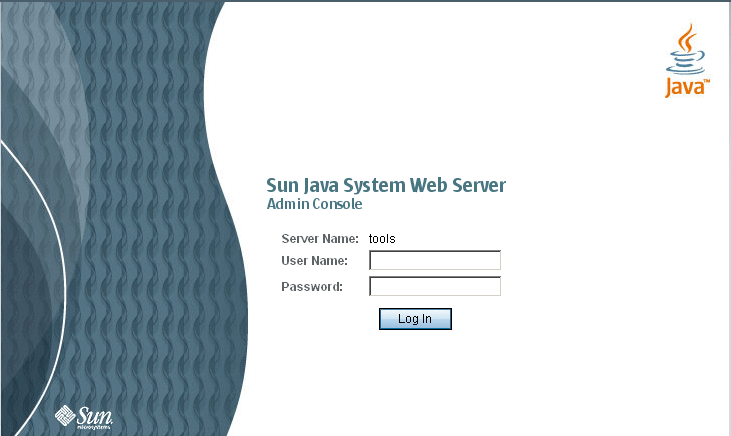Image resolution: width=731 pixels, height=436 pixels.
Task: Click the Java coffee cup logo
Action: [x=687, y=61]
